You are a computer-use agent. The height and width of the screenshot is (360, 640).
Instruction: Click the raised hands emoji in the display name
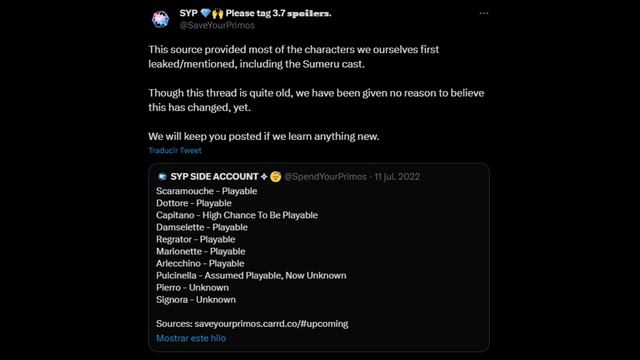point(218,13)
